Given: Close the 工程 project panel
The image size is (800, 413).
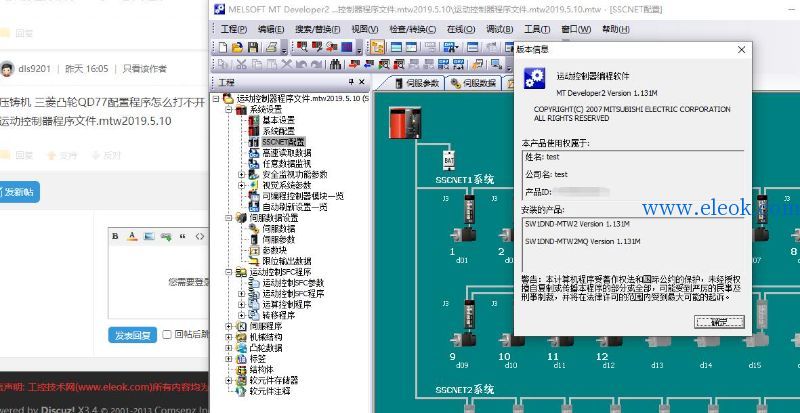Looking at the screenshot, I should point(362,82).
